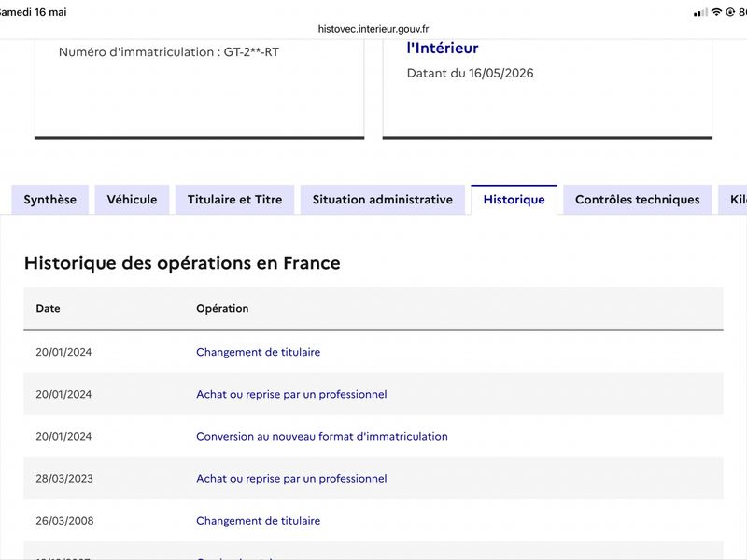Select the Historique tab
The width and height of the screenshot is (747, 560).
[x=514, y=200]
